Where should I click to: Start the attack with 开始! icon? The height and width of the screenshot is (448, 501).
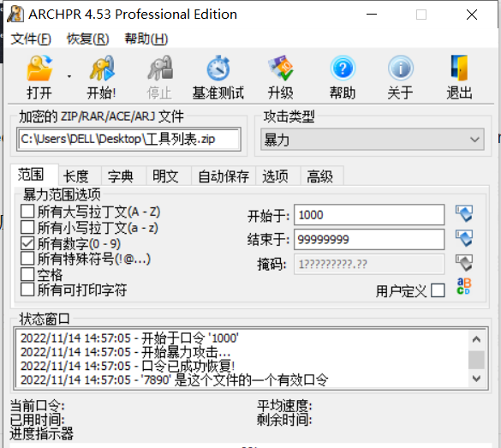(102, 68)
